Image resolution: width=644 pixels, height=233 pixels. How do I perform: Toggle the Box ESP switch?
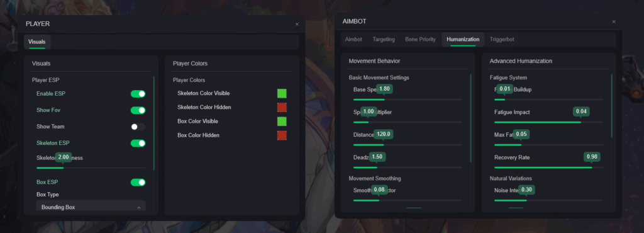(x=138, y=183)
